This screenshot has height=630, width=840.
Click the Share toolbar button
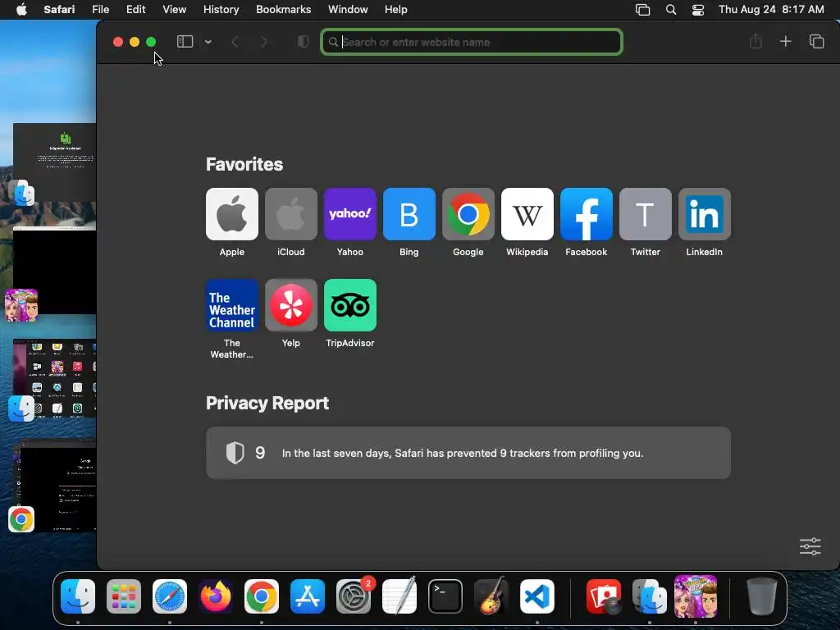[x=756, y=41]
